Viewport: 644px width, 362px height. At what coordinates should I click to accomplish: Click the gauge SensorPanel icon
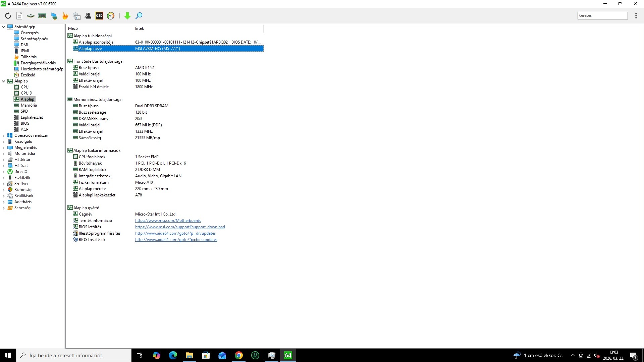pos(111,16)
